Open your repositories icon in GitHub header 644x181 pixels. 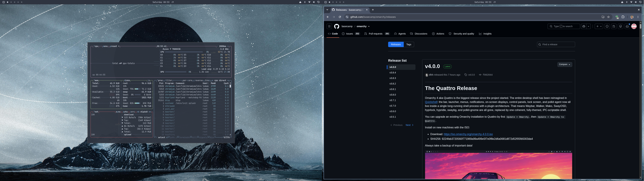621,26
